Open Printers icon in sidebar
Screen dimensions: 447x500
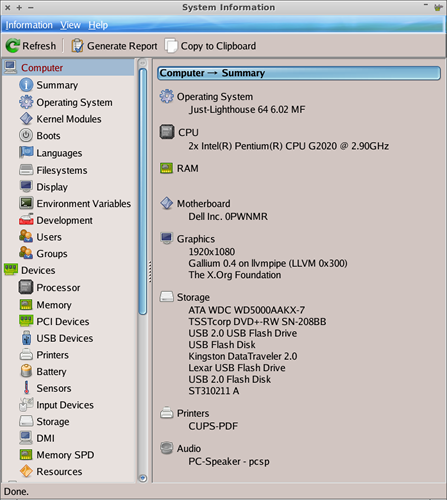(x=26, y=354)
